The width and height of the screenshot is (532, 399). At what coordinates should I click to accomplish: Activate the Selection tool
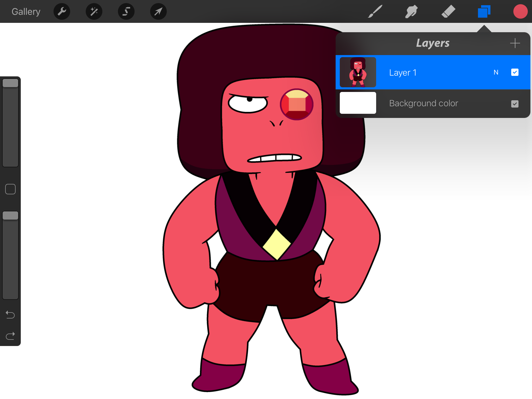126,11
